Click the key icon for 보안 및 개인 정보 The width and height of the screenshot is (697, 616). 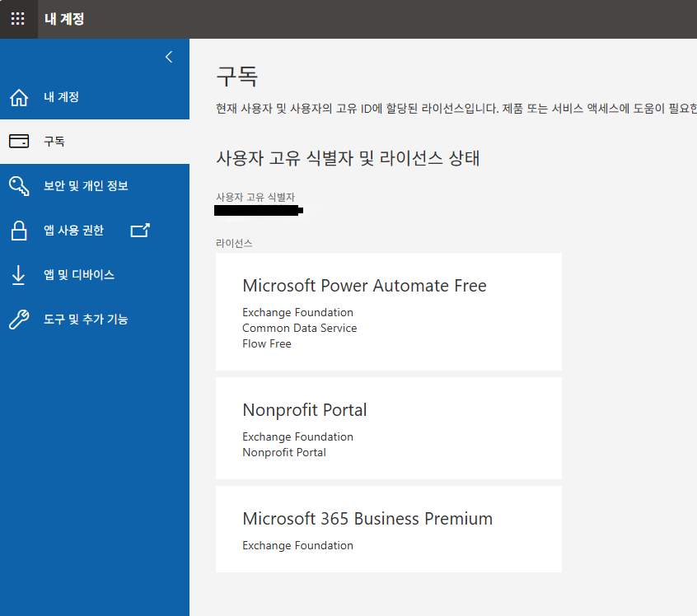(x=19, y=186)
